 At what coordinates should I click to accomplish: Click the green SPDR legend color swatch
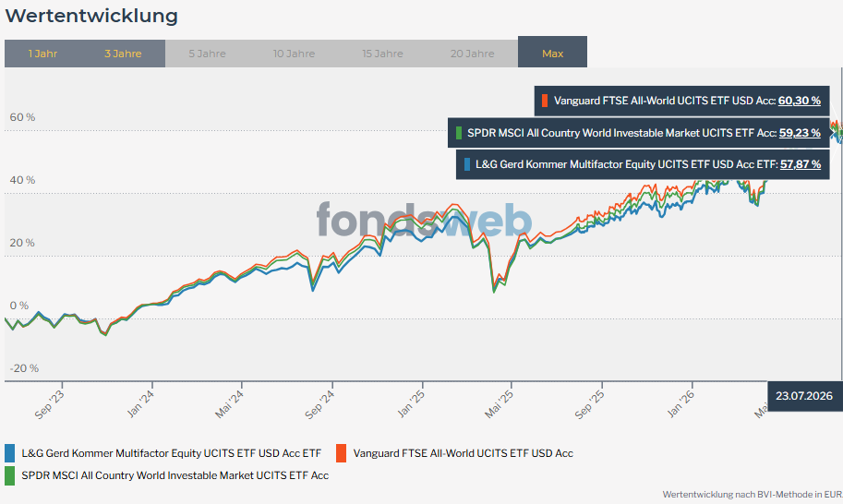(9, 476)
